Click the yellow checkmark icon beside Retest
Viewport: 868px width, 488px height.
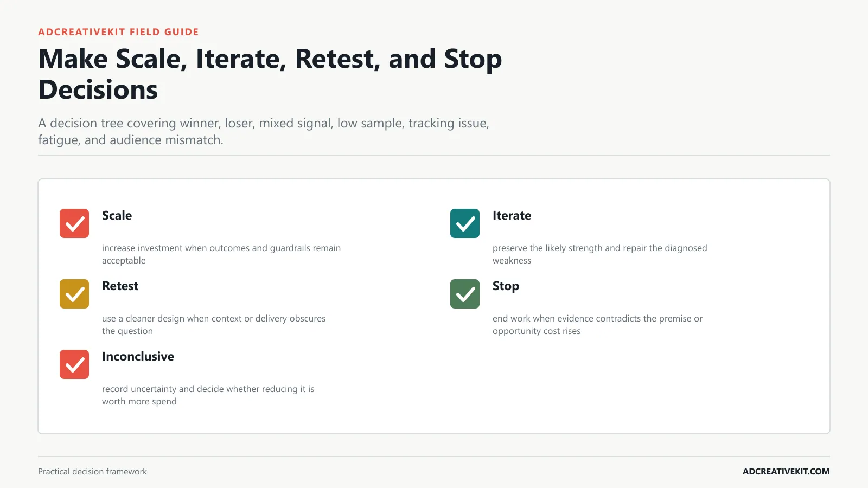(74, 294)
